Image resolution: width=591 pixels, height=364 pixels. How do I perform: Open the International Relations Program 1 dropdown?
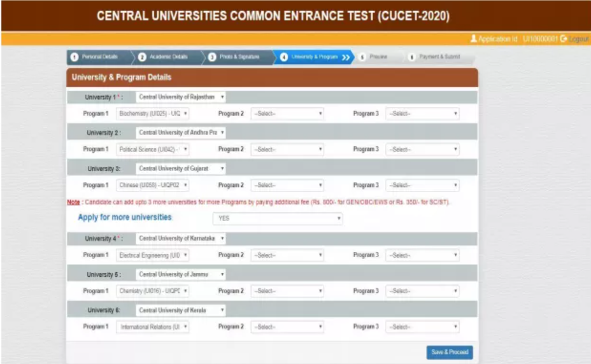click(x=153, y=327)
